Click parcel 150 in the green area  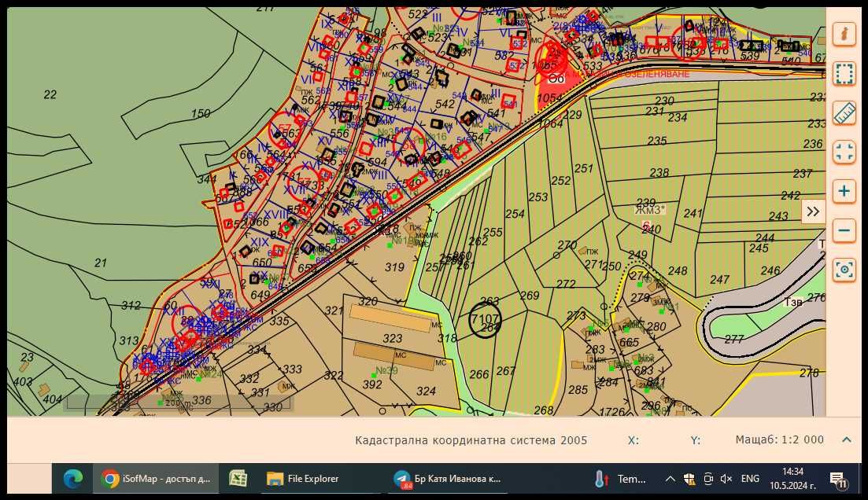coord(201,113)
